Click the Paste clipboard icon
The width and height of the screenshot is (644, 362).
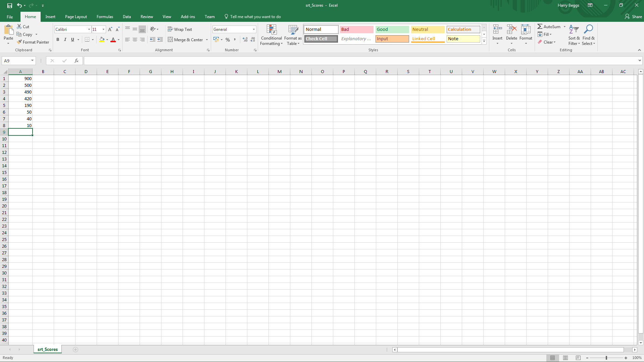[x=8, y=30]
